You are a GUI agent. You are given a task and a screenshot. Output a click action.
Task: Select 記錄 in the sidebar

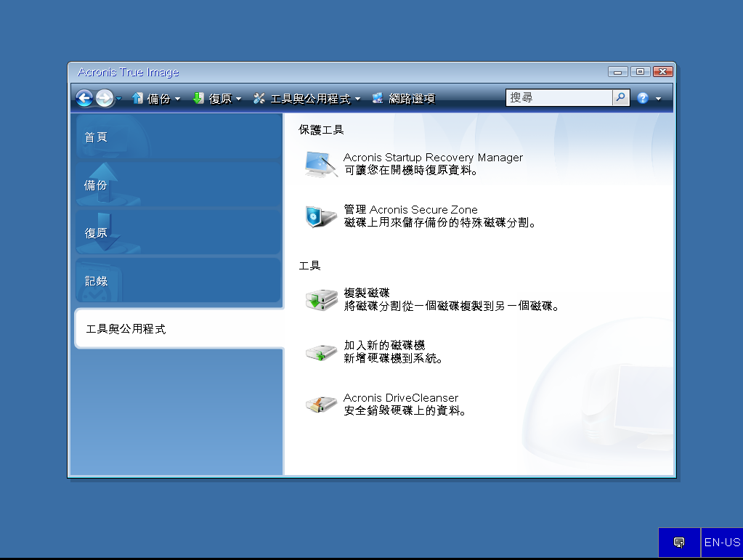point(178,280)
